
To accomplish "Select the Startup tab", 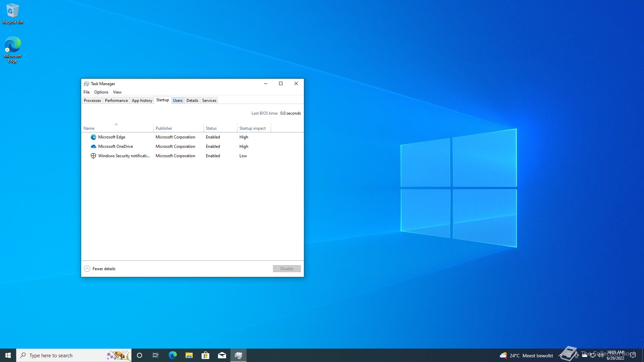I will click(x=163, y=100).
